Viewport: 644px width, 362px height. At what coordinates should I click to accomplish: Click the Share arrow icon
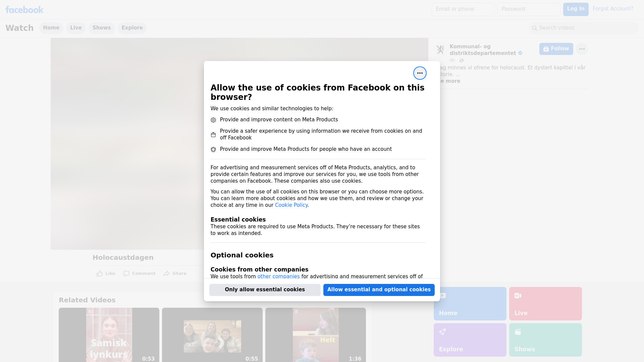pyautogui.click(x=167, y=274)
